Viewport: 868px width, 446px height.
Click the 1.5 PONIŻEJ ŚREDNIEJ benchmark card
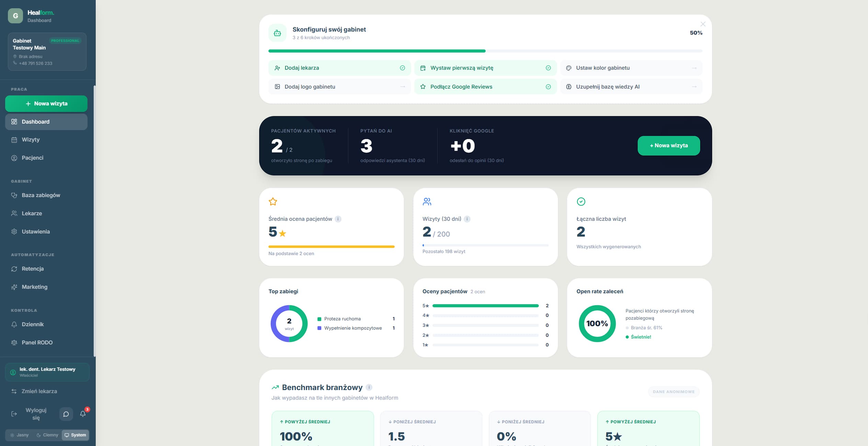pyautogui.click(x=431, y=428)
